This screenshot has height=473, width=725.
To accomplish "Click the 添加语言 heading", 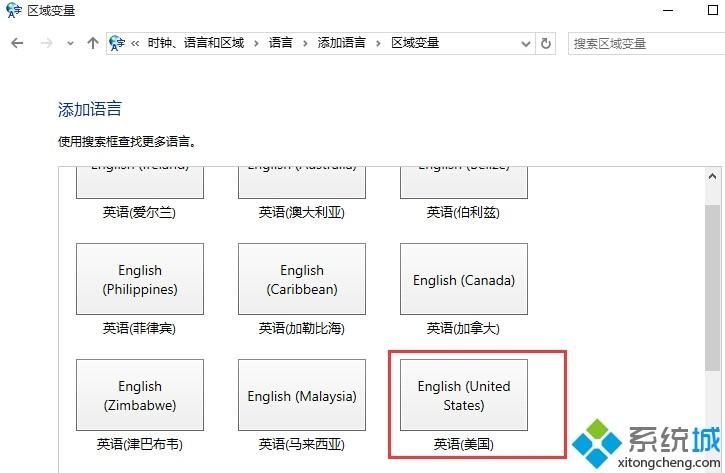I will click(x=90, y=109).
